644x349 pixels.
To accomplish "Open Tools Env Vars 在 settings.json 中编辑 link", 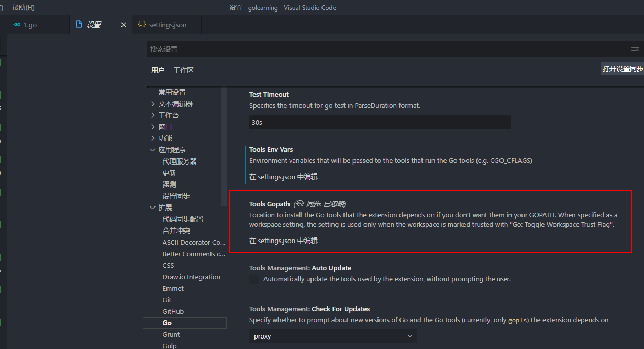I will click(x=283, y=177).
